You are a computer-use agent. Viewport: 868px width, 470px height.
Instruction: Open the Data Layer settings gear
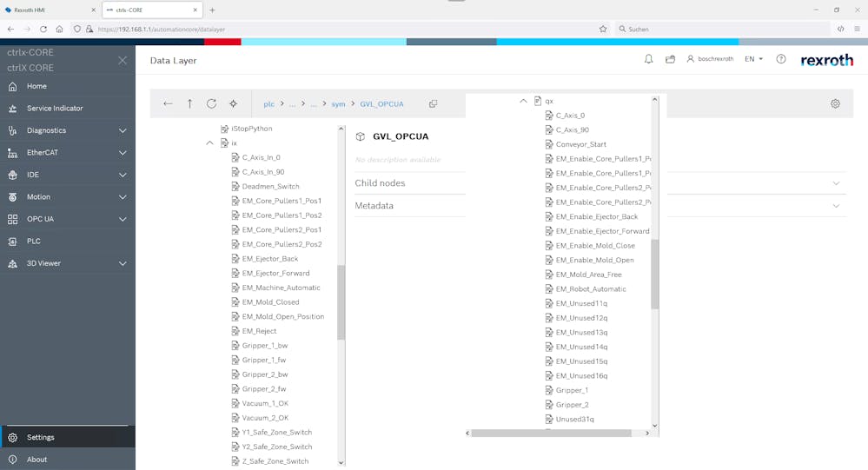[x=835, y=103]
